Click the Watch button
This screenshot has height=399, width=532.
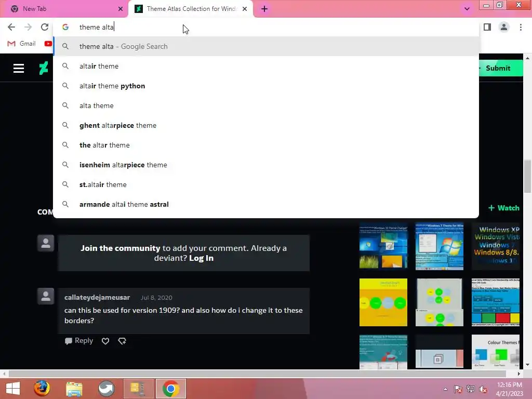(503, 208)
